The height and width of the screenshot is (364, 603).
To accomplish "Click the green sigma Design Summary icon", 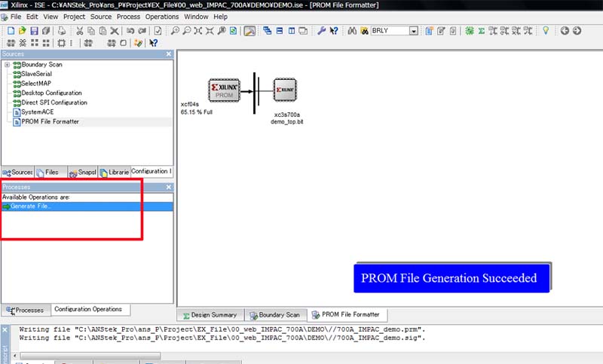I will [x=481, y=31].
